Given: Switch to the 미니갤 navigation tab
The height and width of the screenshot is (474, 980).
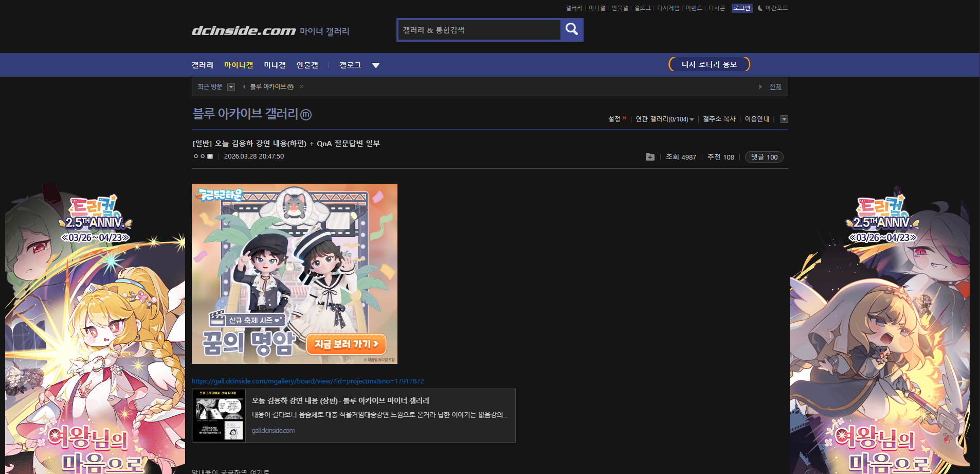Looking at the screenshot, I should click(275, 65).
